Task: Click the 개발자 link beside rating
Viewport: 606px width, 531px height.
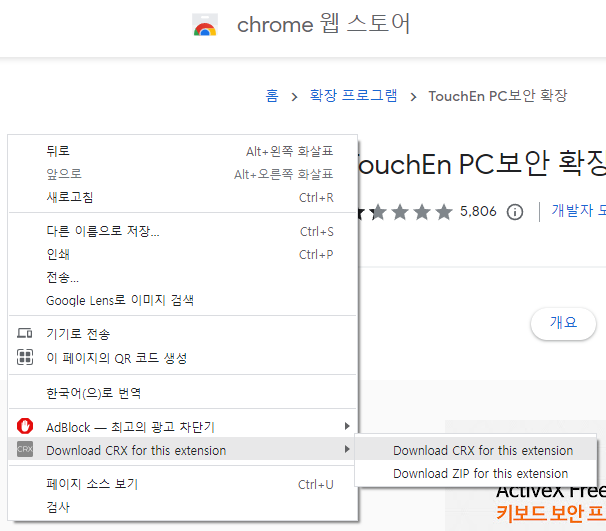Action: [x=578, y=211]
